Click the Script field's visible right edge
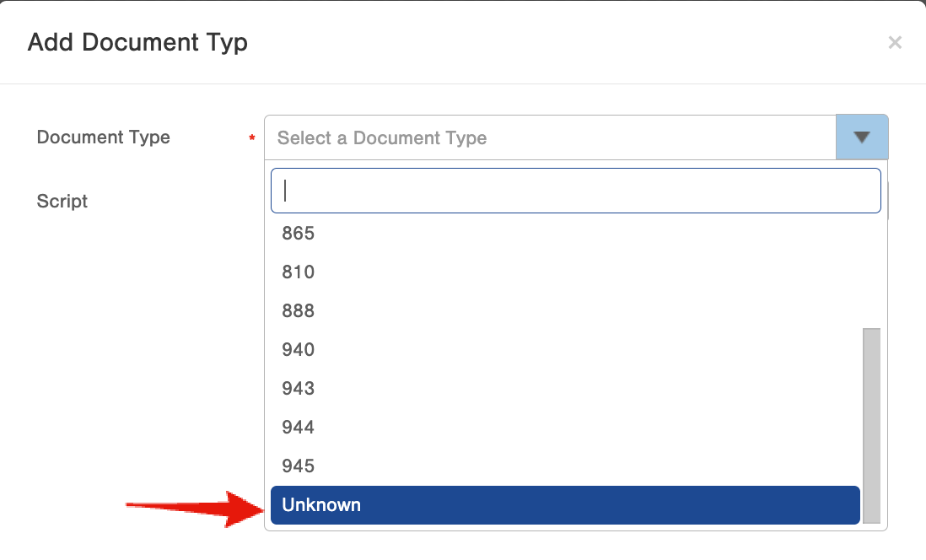The width and height of the screenshot is (926, 560). click(886, 202)
